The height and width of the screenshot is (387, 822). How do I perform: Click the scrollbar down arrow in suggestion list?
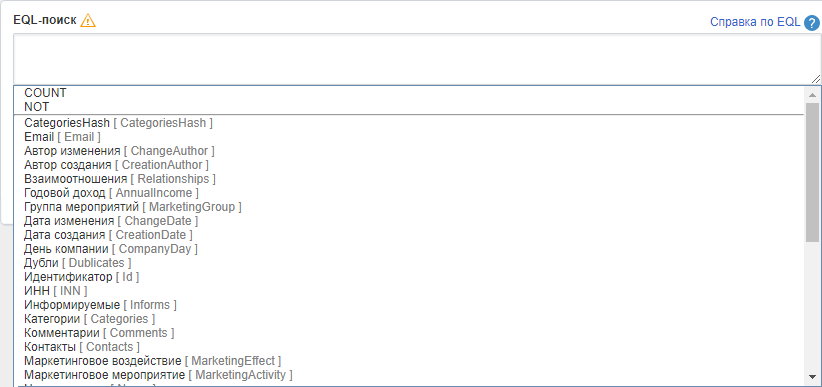pyautogui.click(x=812, y=377)
